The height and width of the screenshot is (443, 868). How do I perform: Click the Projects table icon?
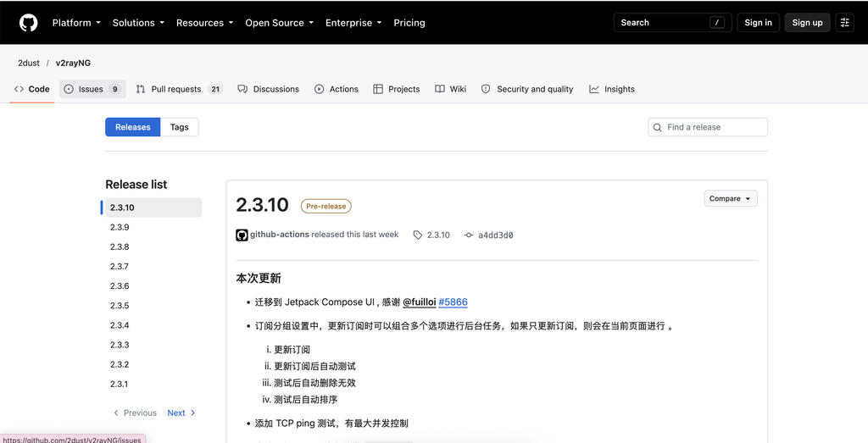378,89
